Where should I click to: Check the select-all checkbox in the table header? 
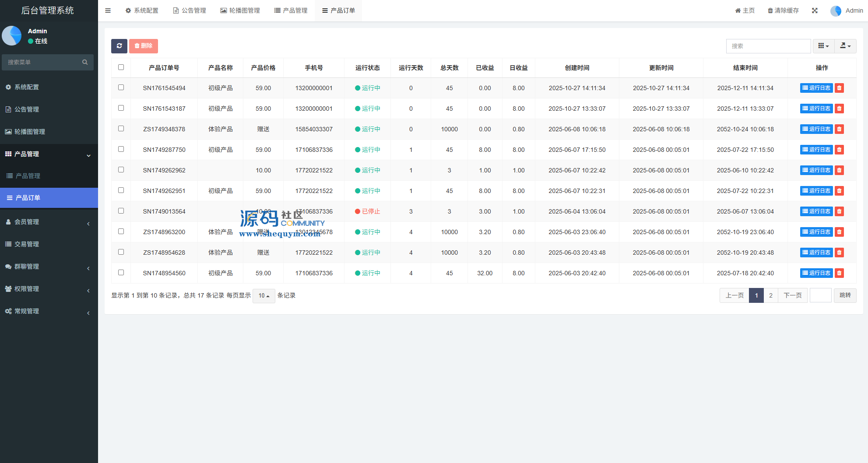coord(121,67)
